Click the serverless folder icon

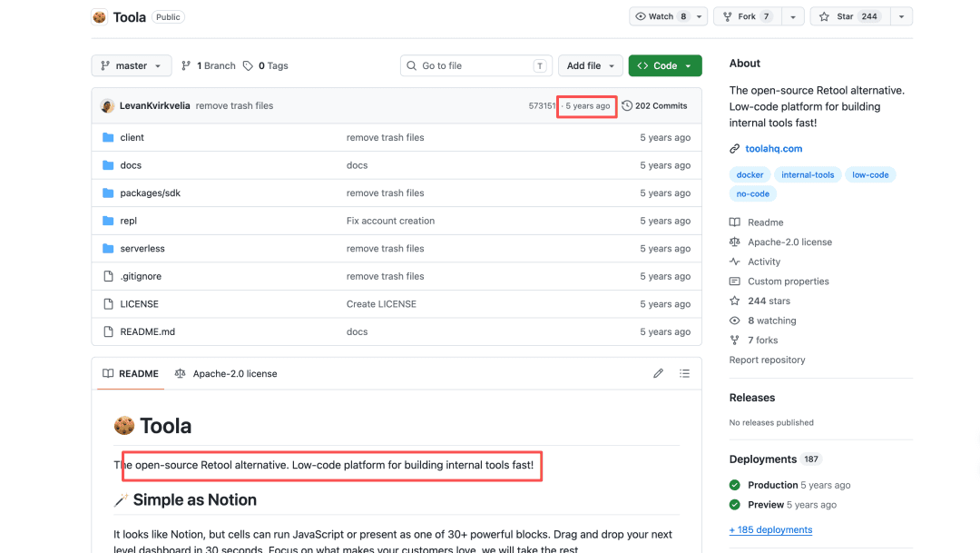click(108, 248)
